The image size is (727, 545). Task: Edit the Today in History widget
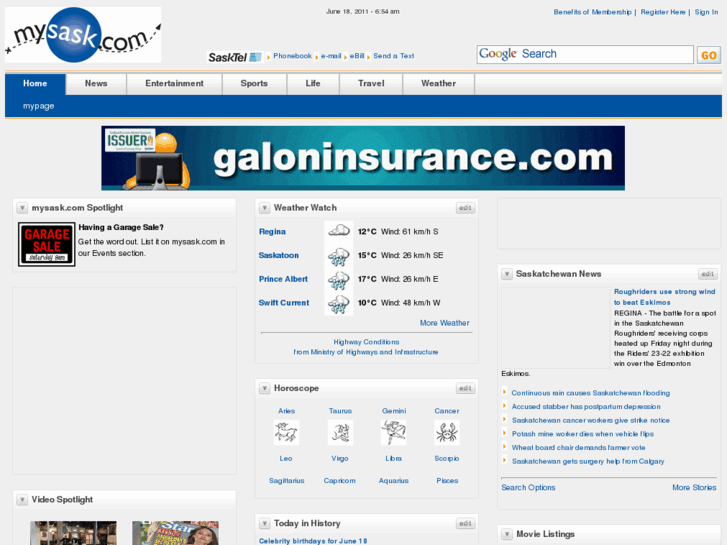[465, 523]
